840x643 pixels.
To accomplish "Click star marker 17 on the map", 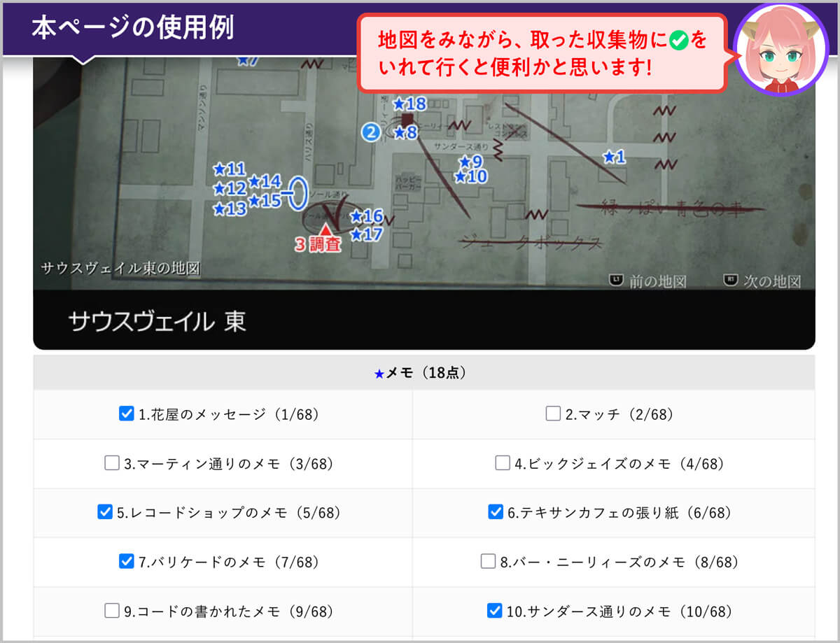I will click(367, 234).
